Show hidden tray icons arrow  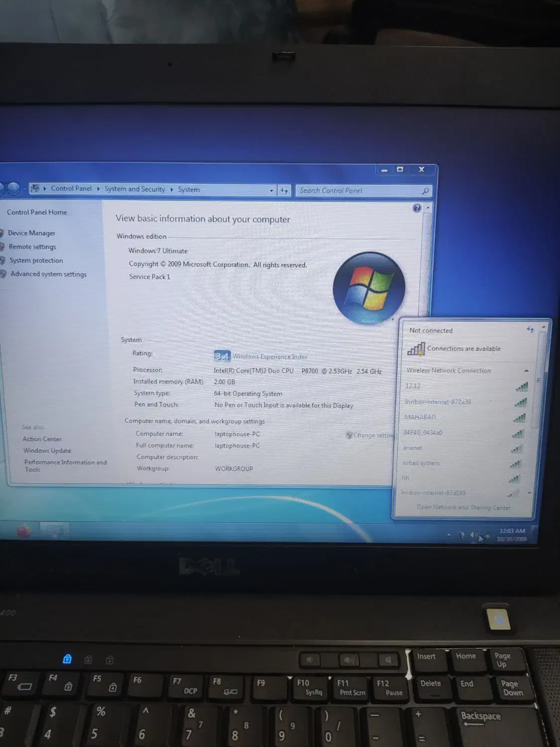pos(448,535)
